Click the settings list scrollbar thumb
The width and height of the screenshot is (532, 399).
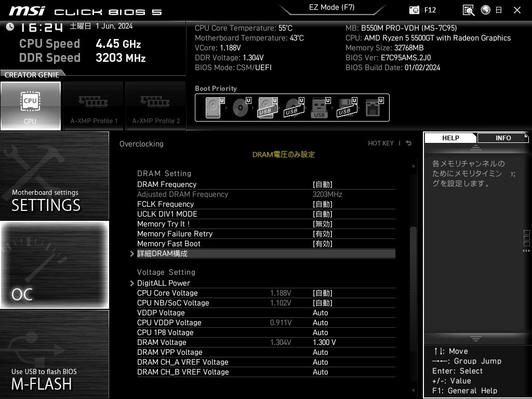pos(413,289)
